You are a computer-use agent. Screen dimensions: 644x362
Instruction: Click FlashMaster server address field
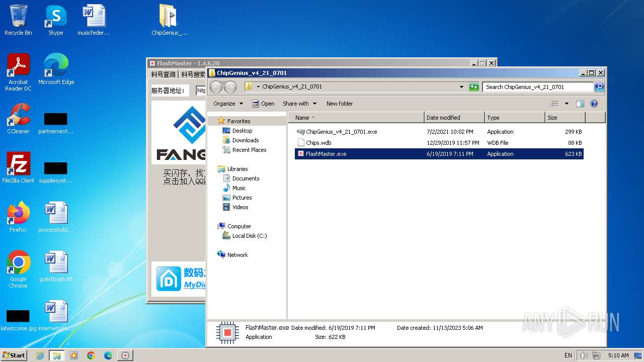[x=201, y=90]
